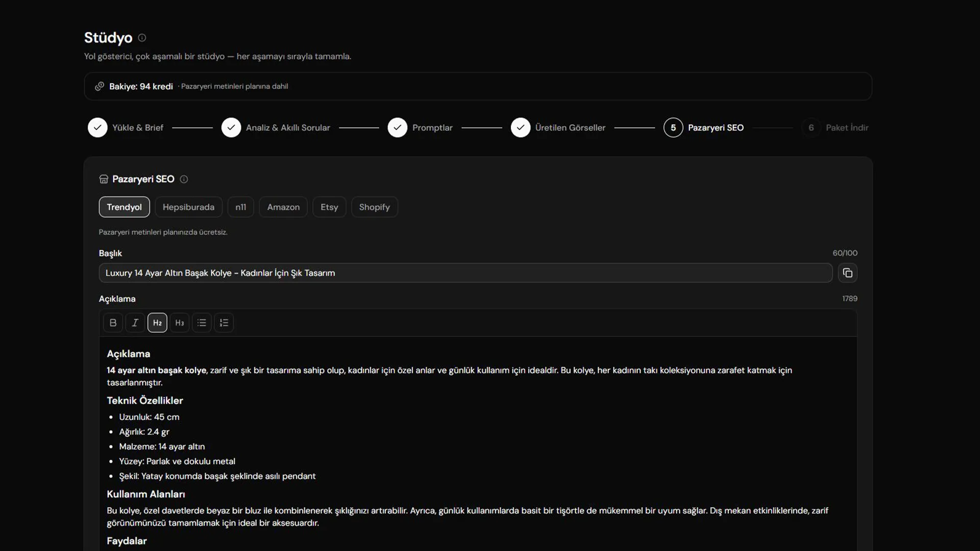Click the 'Teknik Özellikler' heading in editor
The height and width of the screenshot is (551, 980).
pos(145,400)
